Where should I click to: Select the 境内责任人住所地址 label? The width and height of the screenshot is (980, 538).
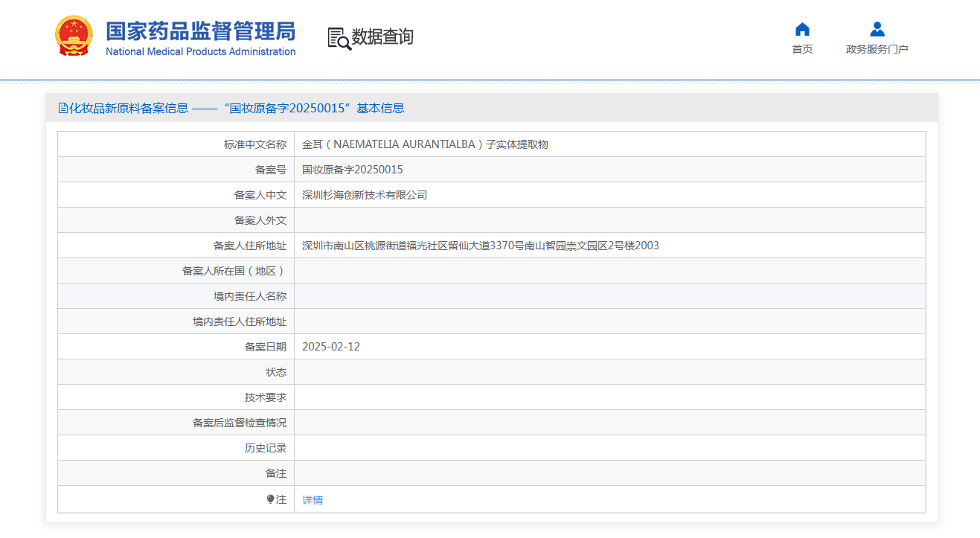[x=240, y=321]
